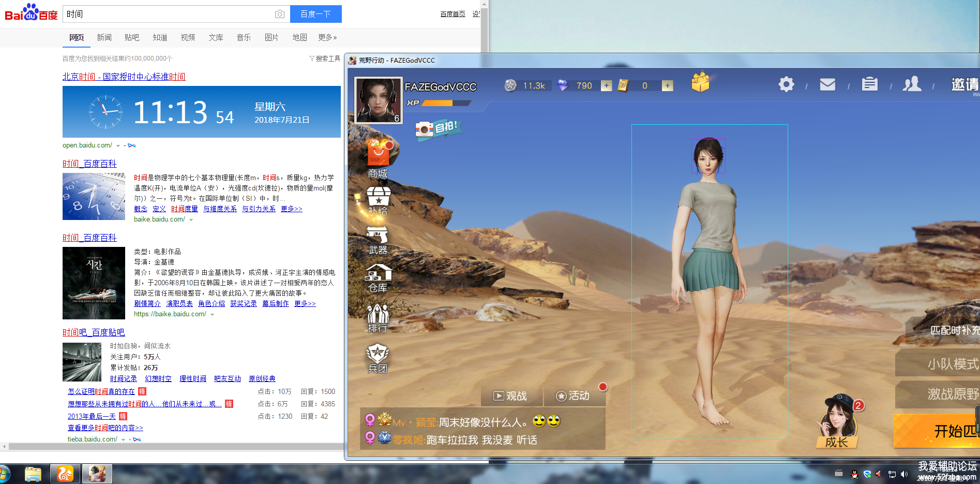Click the UC Browser taskbar icon

click(x=65, y=474)
